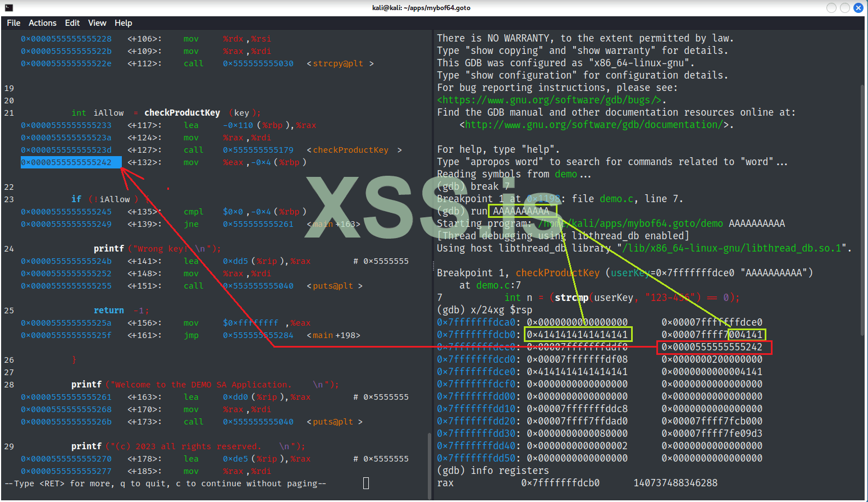Click the '(c) 2023 all rights reserved' printf line

click(x=188, y=446)
